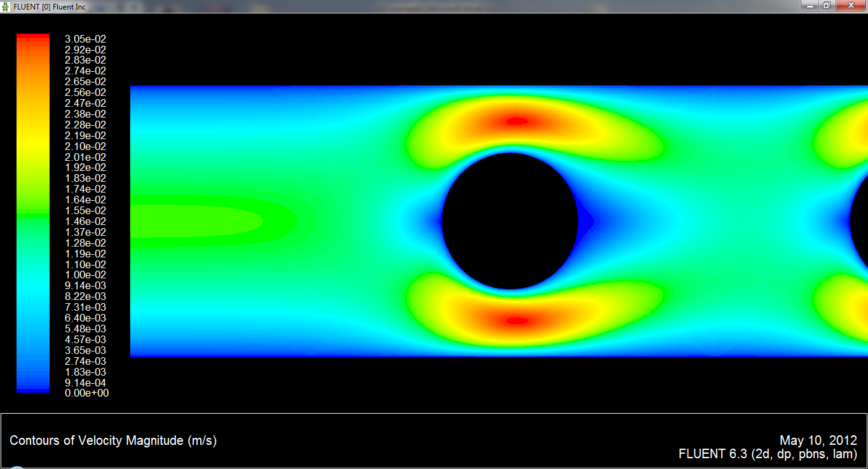
Task: Select legend value 2.83e-02
Action: (86, 60)
